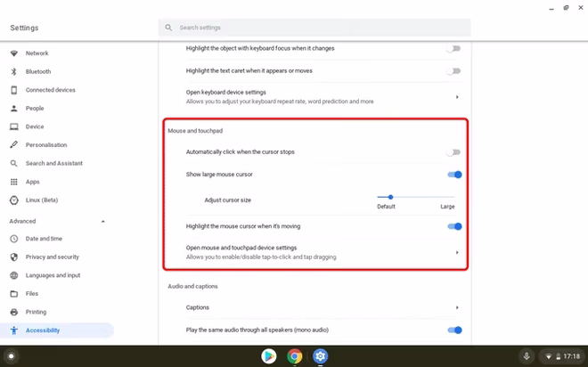
Task: Click the Apps grid icon
Action: (14, 182)
